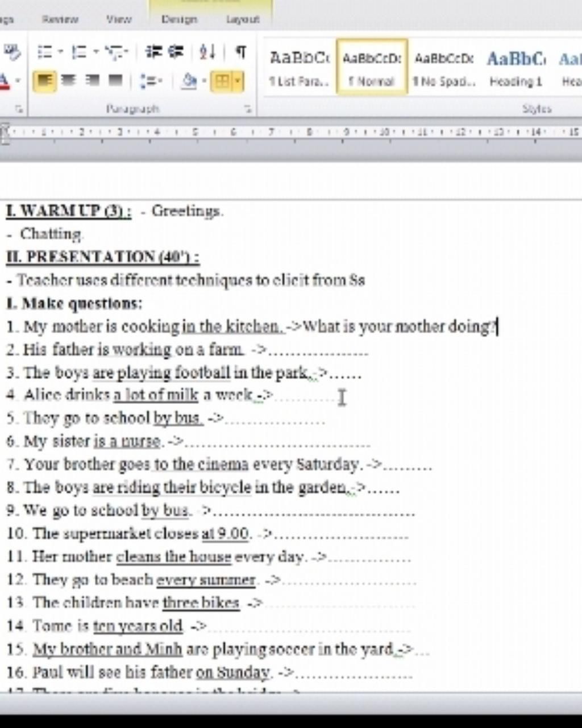Image resolution: width=582 pixels, height=728 pixels.
Task: Click sentence 1 'My mother is cooking'
Action: (x=252, y=326)
